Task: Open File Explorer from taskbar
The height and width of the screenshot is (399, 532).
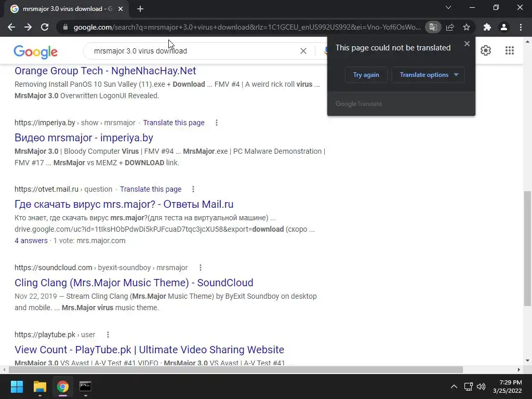Action: point(39,387)
